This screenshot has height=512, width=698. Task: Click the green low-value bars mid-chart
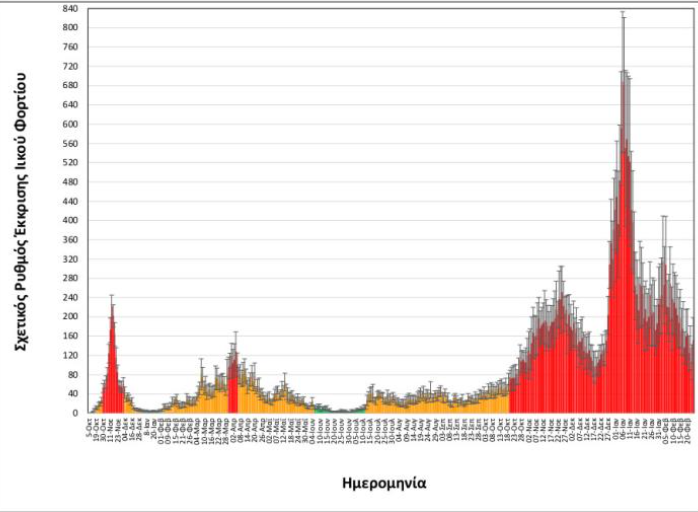coord(322,409)
